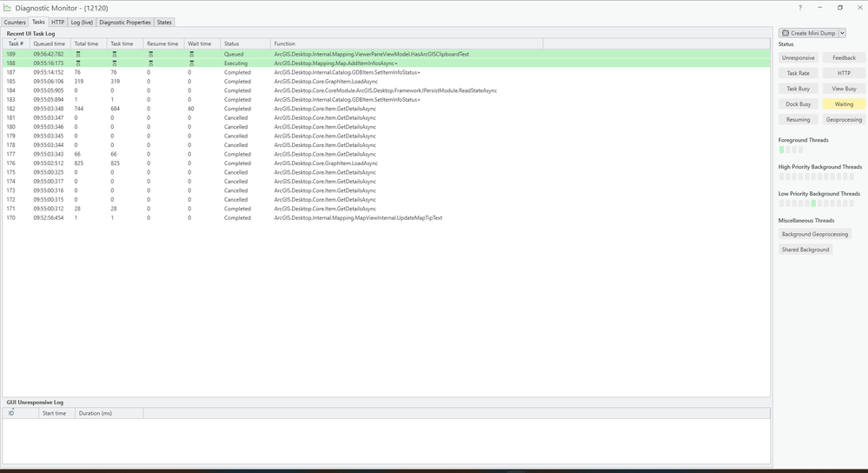Select task 184 ReadStateAsync function
The height and width of the screenshot is (473, 868).
385,90
